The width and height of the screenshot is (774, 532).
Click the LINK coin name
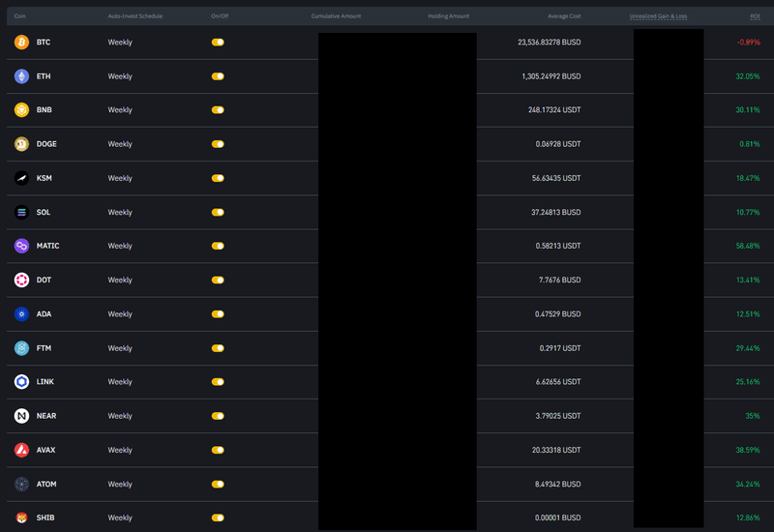[45, 381]
